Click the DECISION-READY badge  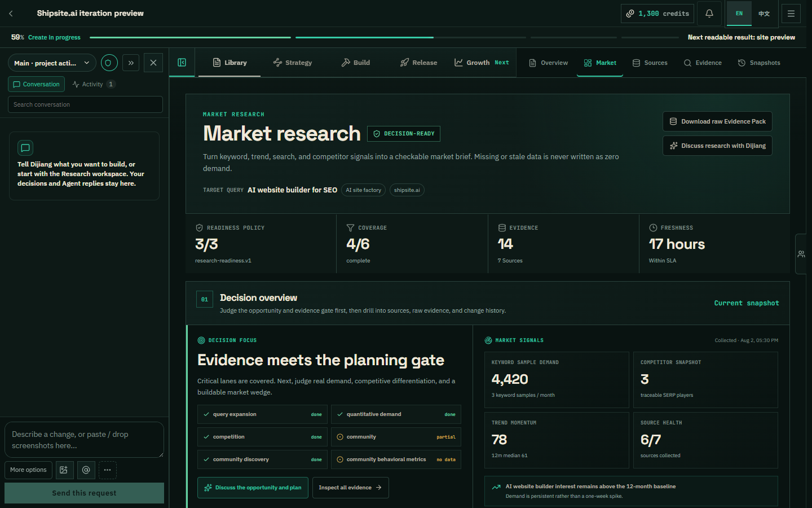click(x=404, y=134)
